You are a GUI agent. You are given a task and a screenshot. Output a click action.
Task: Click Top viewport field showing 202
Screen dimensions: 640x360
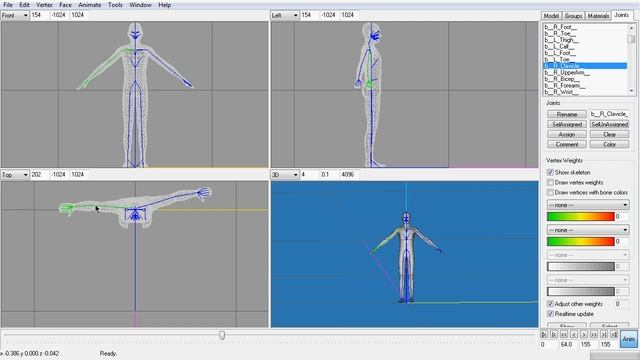(x=39, y=175)
